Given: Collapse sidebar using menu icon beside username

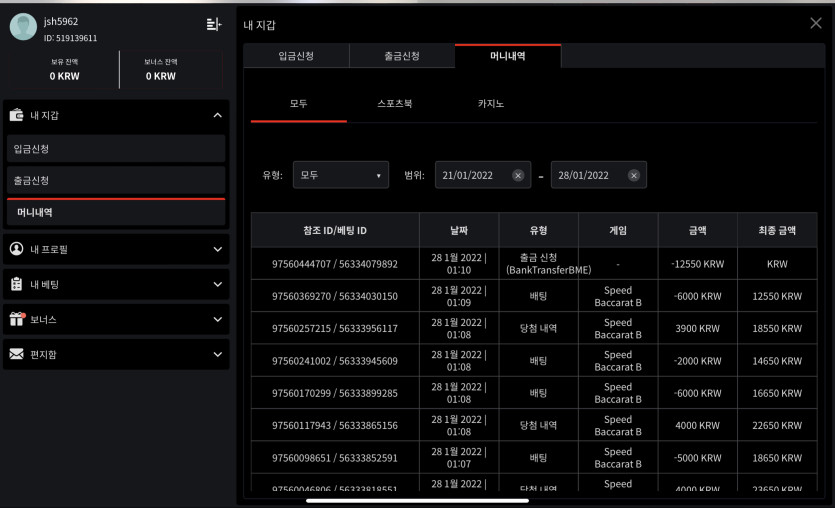Looking at the screenshot, I should [214, 24].
